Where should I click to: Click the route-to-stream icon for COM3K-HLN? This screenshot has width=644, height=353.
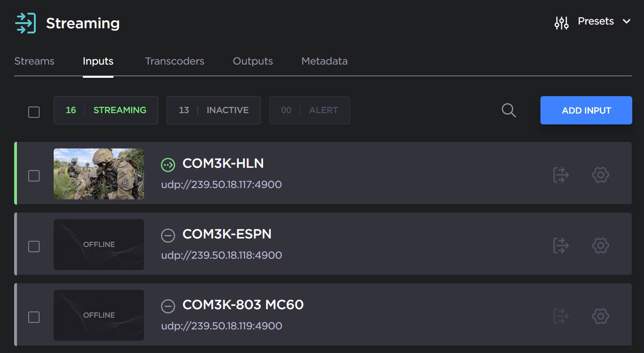tap(561, 175)
